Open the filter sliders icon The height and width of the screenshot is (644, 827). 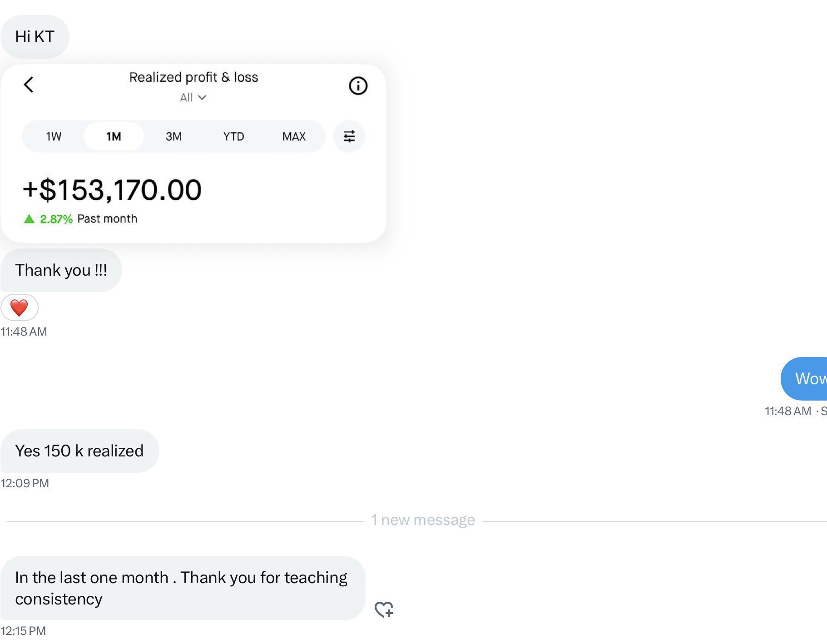349,136
